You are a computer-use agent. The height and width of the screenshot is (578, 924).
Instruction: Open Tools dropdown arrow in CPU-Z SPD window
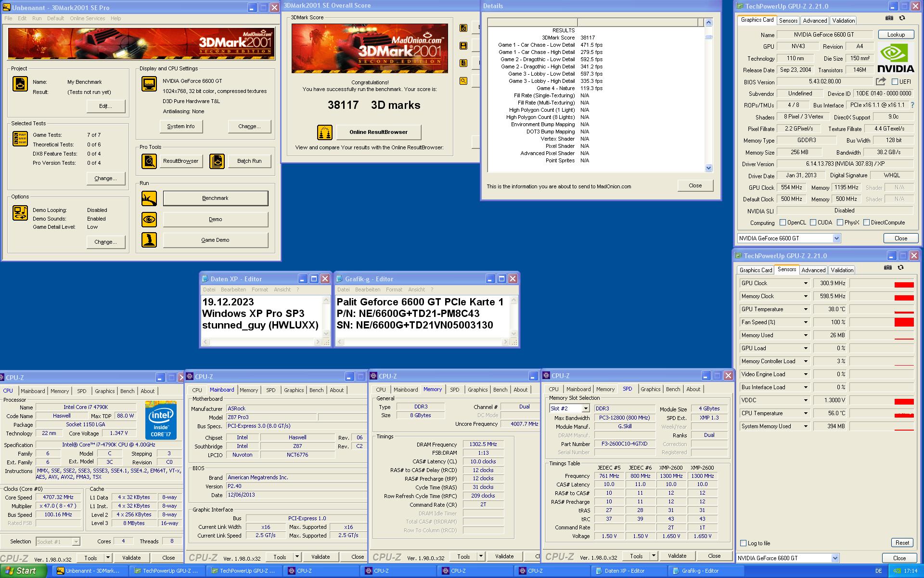click(x=654, y=556)
